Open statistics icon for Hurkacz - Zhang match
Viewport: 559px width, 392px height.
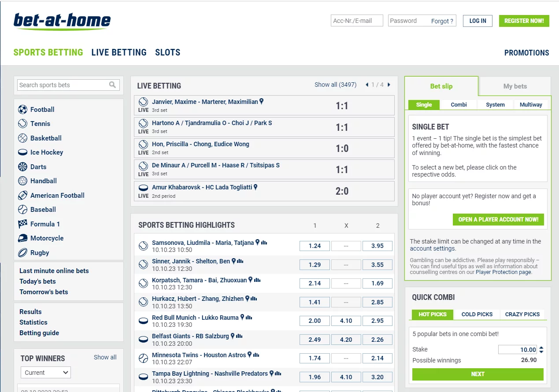(x=254, y=299)
